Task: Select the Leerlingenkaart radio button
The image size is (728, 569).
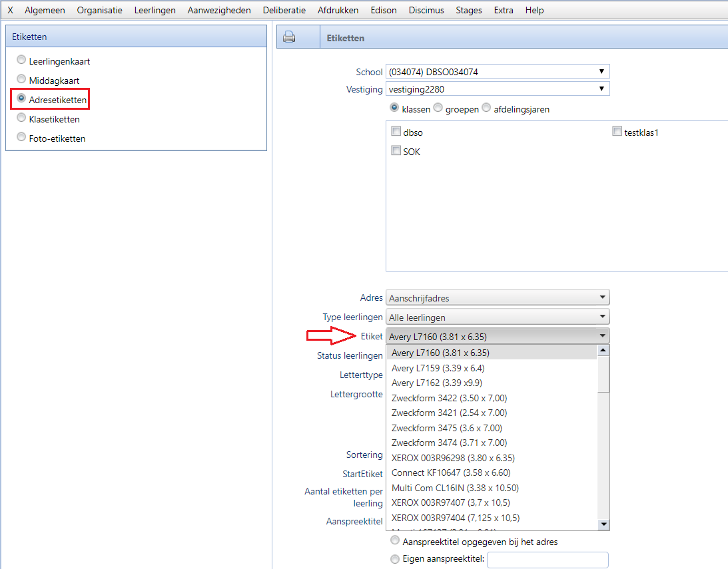Action: [x=21, y=60]
